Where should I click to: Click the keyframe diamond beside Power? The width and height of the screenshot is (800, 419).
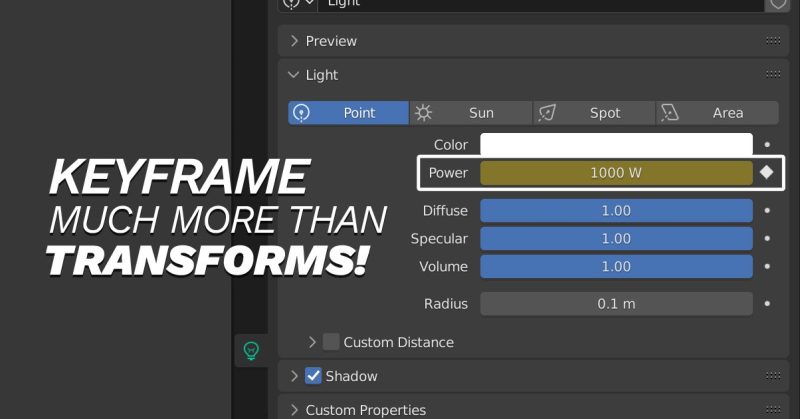767,172
